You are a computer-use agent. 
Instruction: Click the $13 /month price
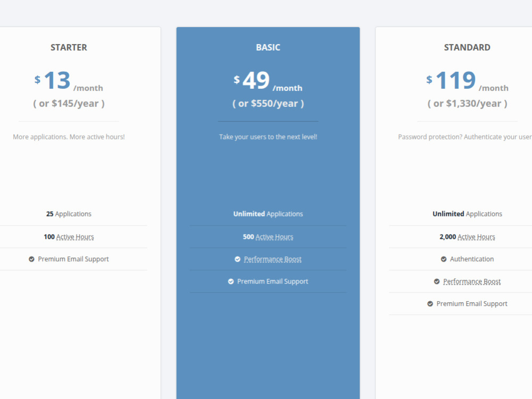point(69,81)
